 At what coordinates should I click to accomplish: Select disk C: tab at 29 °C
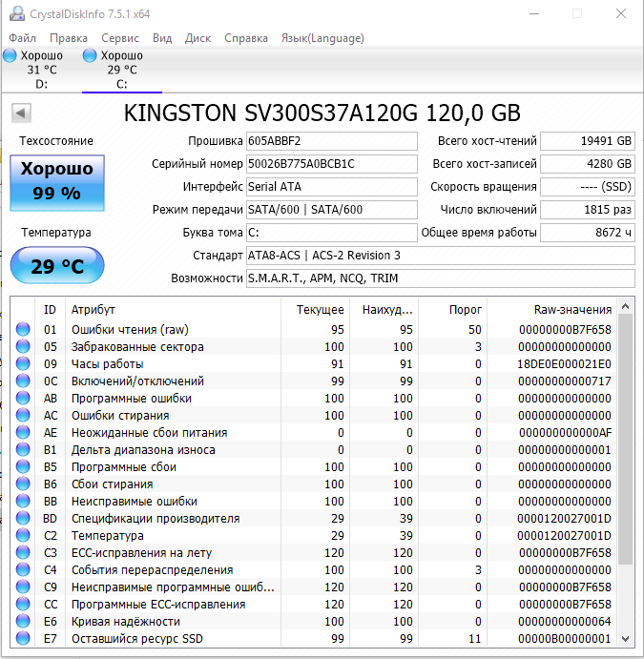pyautogui.click(x=122, y=70)
